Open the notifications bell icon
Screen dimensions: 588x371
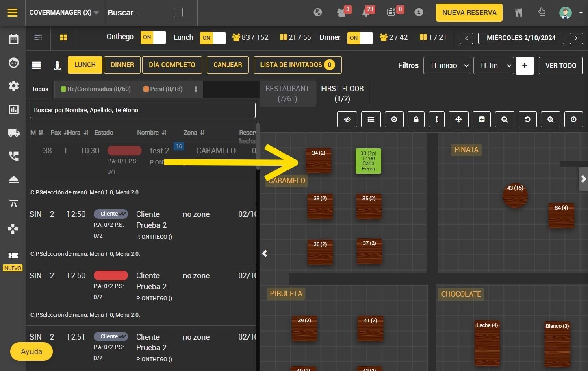click(366, 12)
